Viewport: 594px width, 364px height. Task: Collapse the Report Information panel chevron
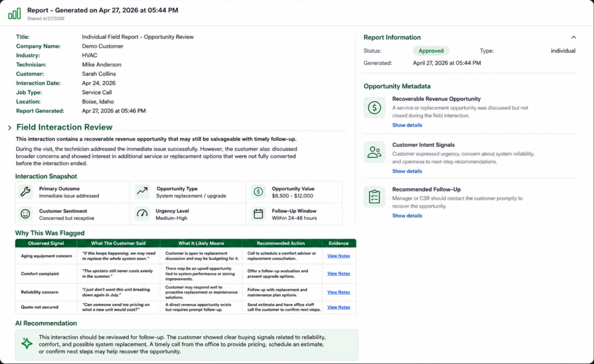(573, 37)
